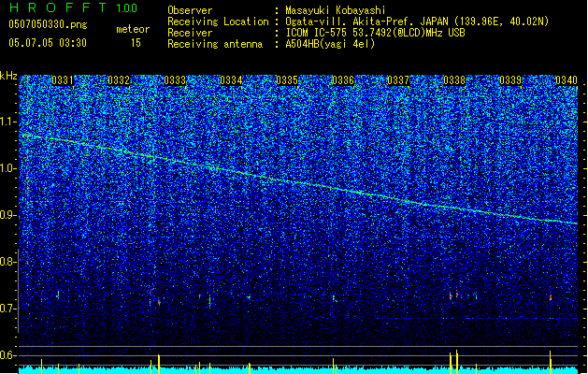Viewport: 588px width, 374px height.
Task: Click the 0339 time marker
Action: coord(510,80)
